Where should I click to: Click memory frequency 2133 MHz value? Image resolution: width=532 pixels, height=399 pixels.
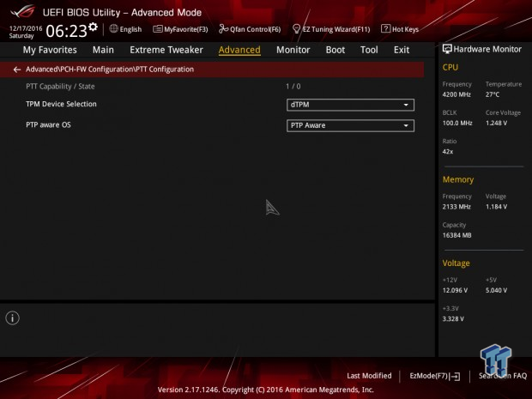(456, 207)
